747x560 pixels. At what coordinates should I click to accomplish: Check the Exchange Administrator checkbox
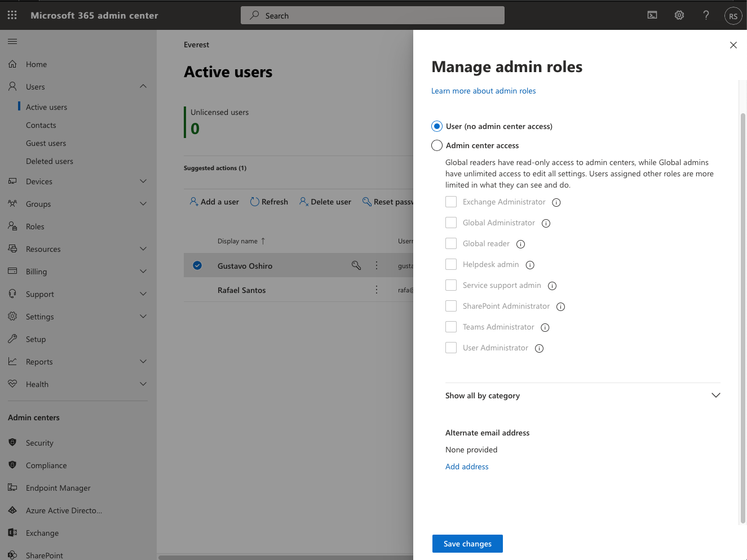451,202
